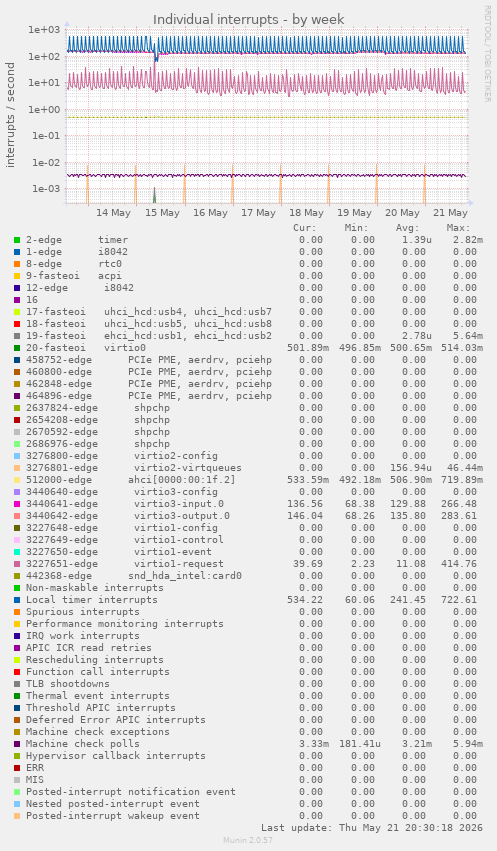Click the magenta virtio3-input.0 legend swatch
The width and height of the screenshot is (497, 851).
tap(17, 504)
